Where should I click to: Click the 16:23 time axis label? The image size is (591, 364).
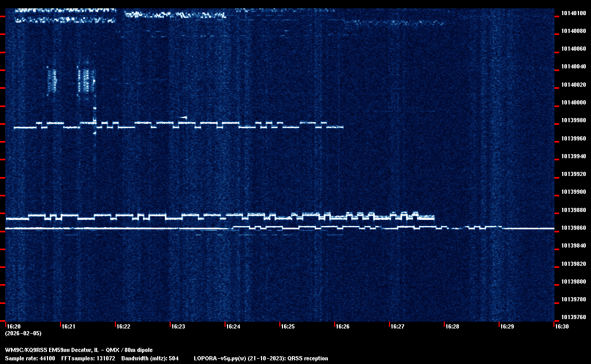[x=178, y=326]
